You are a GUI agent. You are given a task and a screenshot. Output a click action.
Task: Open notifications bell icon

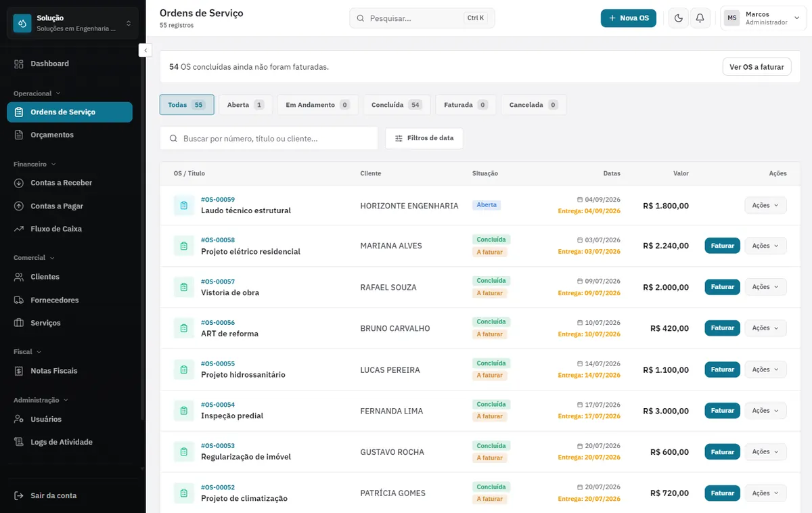[x=700, y=18]
